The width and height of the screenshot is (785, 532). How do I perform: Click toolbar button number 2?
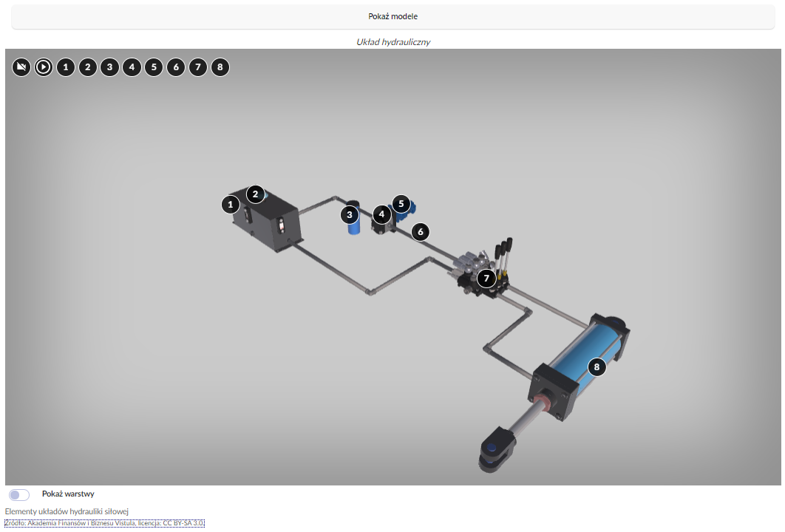point(87,67)
